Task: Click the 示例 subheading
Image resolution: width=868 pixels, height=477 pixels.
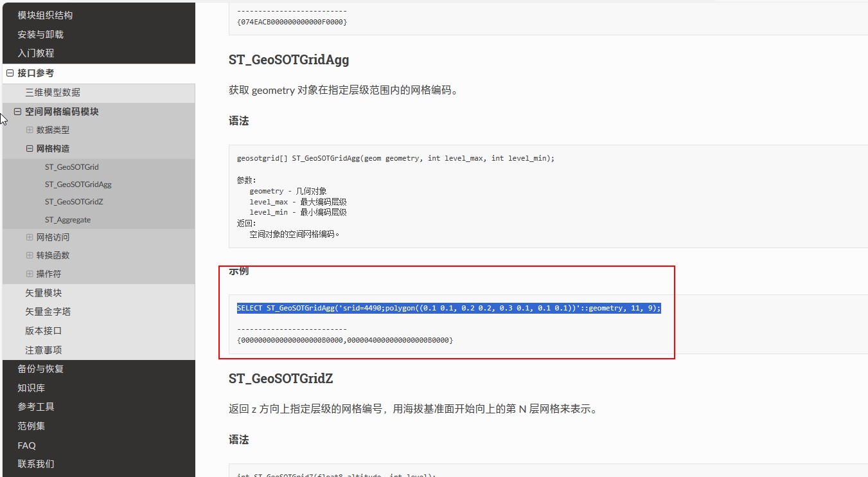Action: pyautogui.click(x=238, y=271)
